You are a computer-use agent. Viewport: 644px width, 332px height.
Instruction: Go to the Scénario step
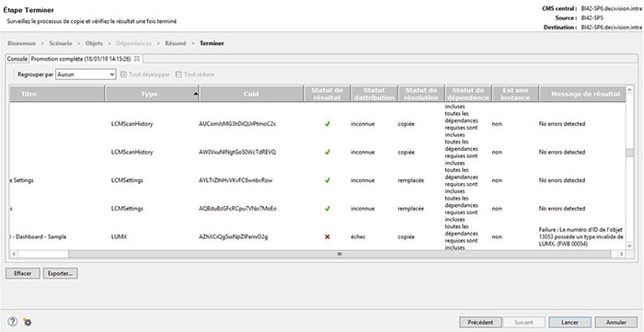(x=61, y=43)
